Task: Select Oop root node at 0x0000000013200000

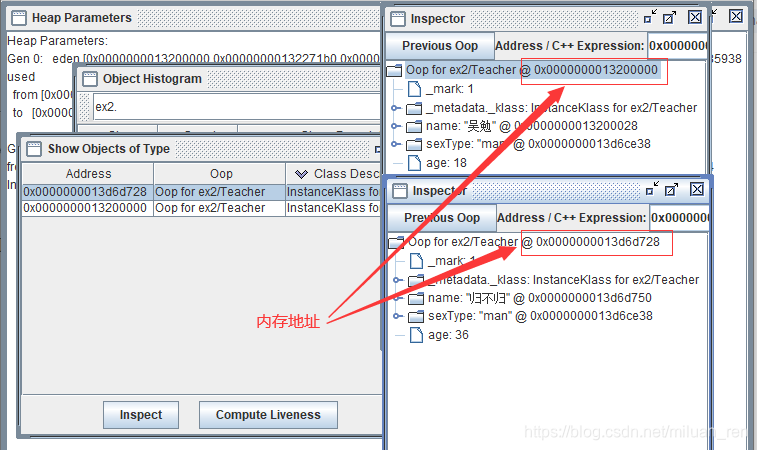Action: tap(532, 70)
